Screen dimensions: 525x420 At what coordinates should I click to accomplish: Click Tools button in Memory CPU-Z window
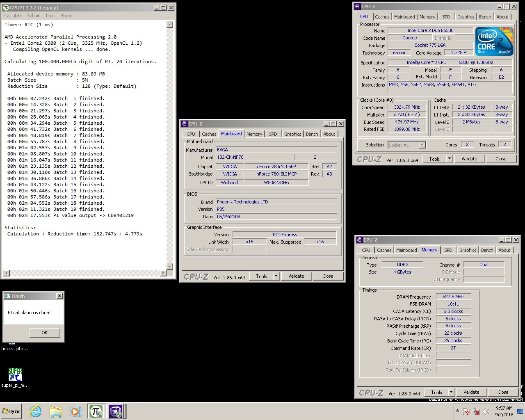click(436, 392)
